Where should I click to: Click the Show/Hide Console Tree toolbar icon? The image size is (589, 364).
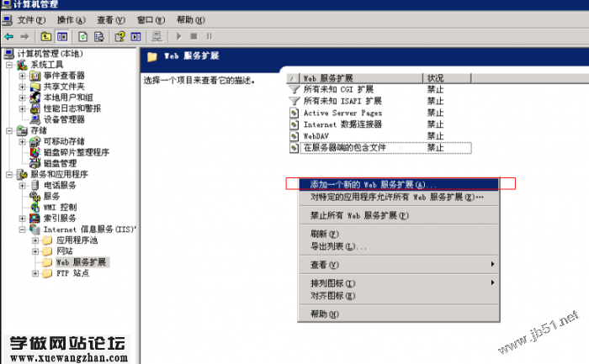coord(61,36)
